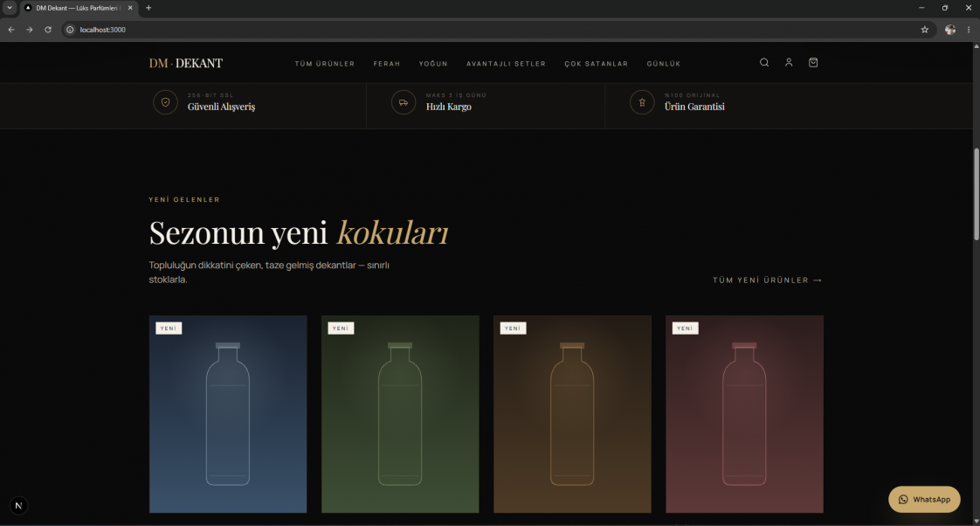
Task: Click the page vertical scrollbar thumb
Action: tap(977, 194)
